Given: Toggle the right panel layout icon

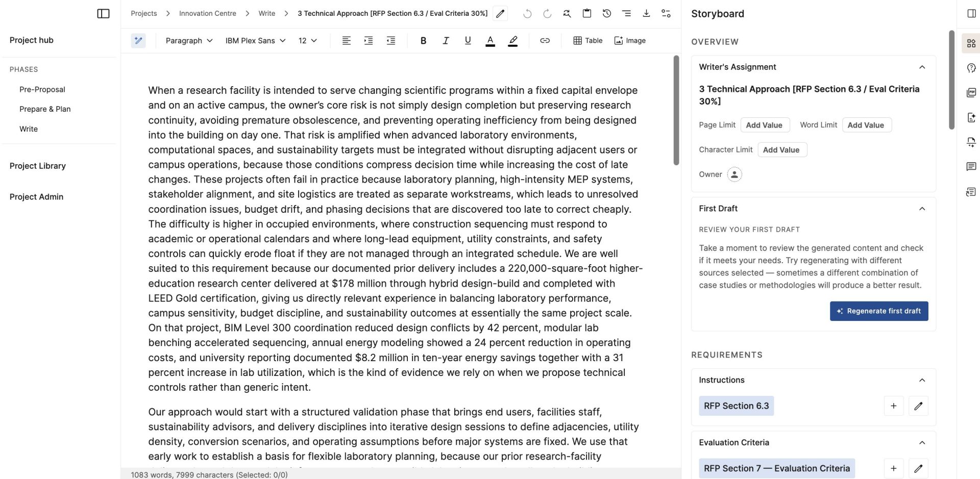Looking at the screenshot, I should [972, 14].
